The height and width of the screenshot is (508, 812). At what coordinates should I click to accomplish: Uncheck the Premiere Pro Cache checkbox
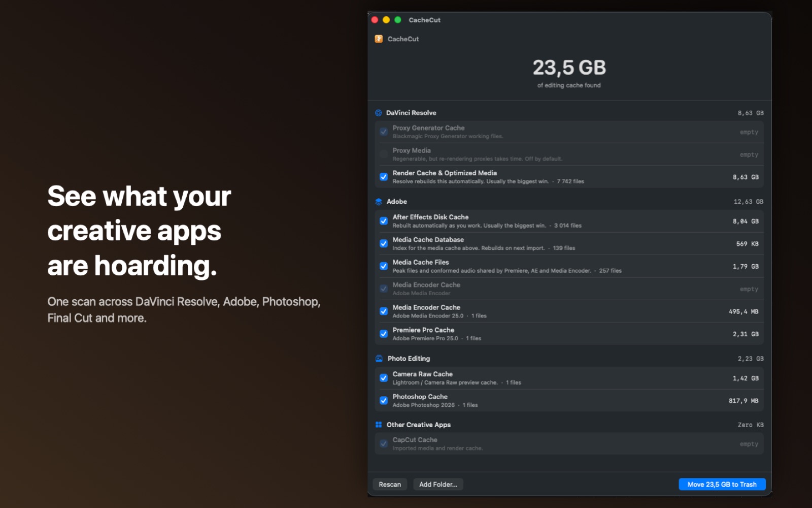(384, 334)
